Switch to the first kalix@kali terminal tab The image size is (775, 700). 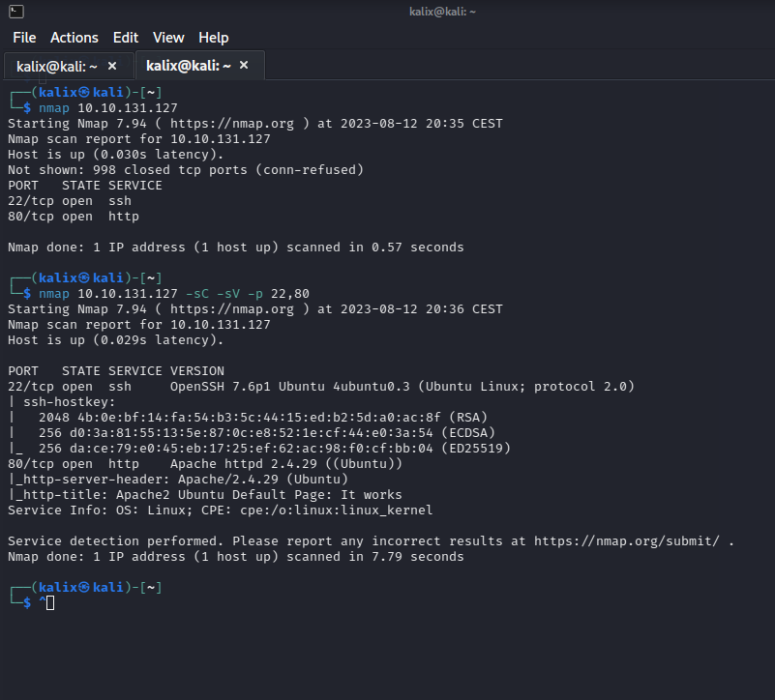tap(56, 66)
